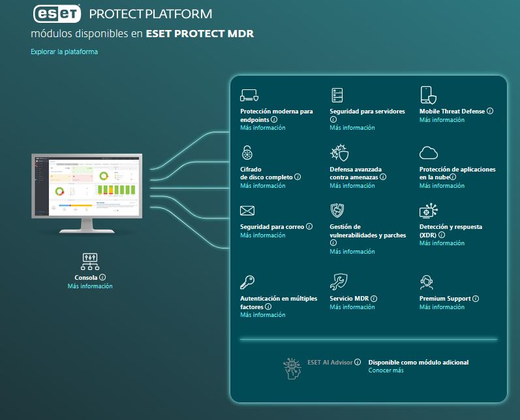Click info icon next to Mobile Threat Defense
This screenshot has height=420, width=520.
pos(490,112)
